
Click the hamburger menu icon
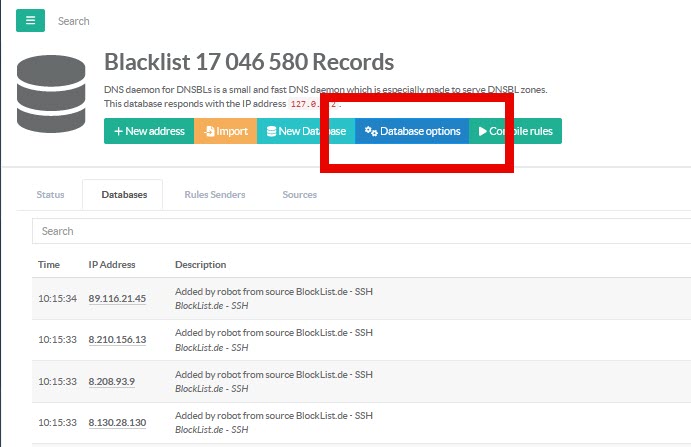point(30,20)
